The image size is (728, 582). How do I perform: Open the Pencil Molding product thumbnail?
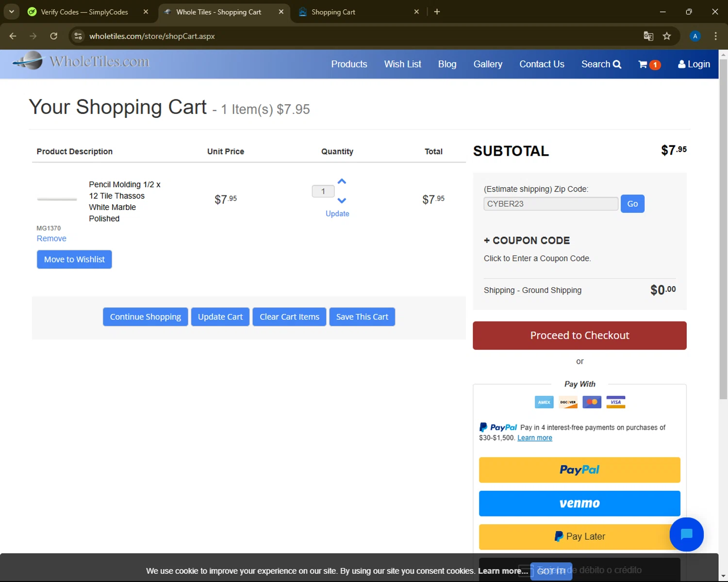tap(57, 199)
